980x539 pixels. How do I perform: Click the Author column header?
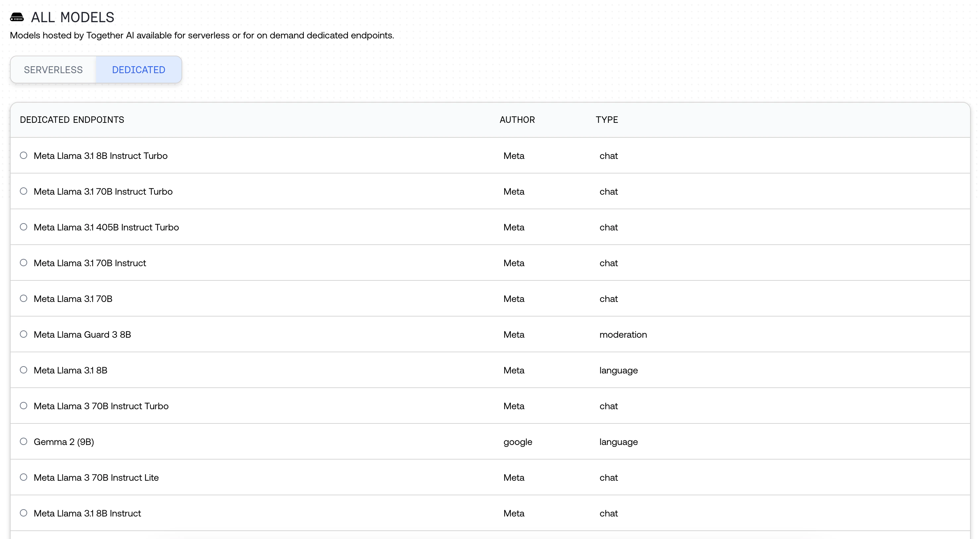517,120
